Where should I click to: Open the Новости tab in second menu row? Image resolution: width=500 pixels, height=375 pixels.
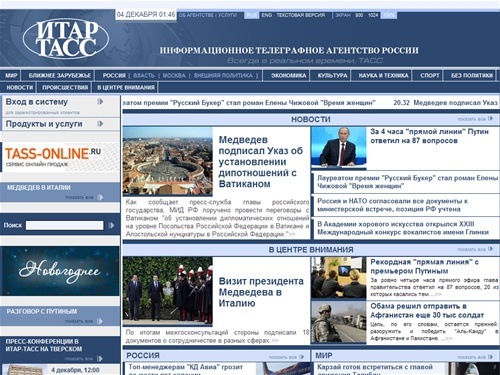[x=20, y=87]
